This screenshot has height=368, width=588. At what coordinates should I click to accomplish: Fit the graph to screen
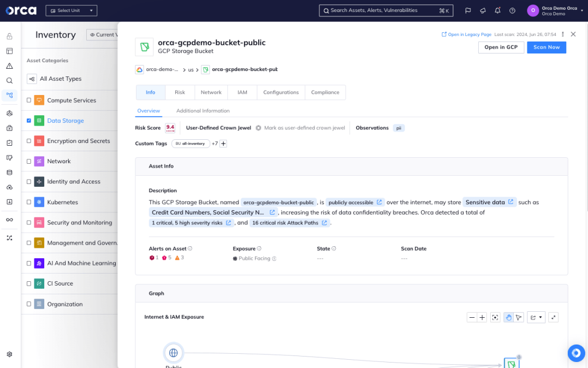point(495,317)
